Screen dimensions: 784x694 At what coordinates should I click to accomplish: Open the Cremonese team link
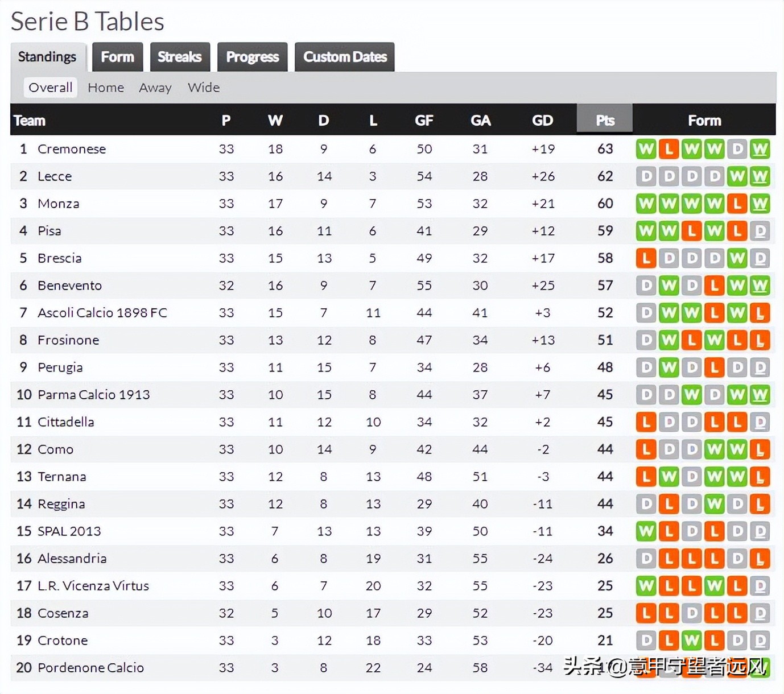click(x=72, y=149)
